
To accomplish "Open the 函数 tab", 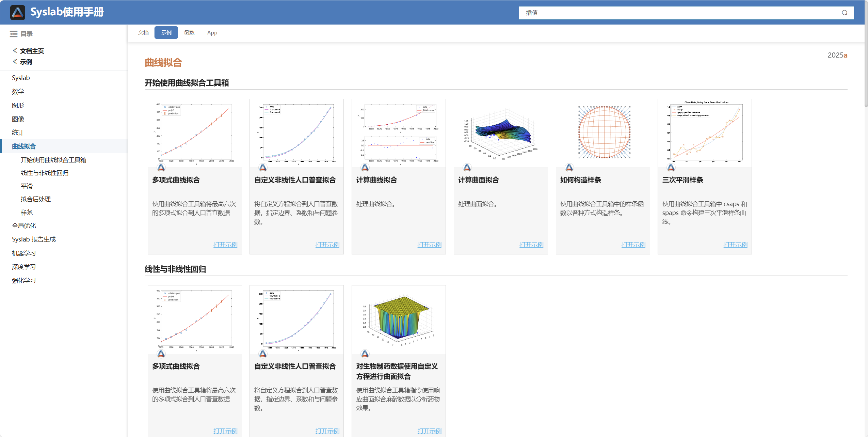I will 189,33.
